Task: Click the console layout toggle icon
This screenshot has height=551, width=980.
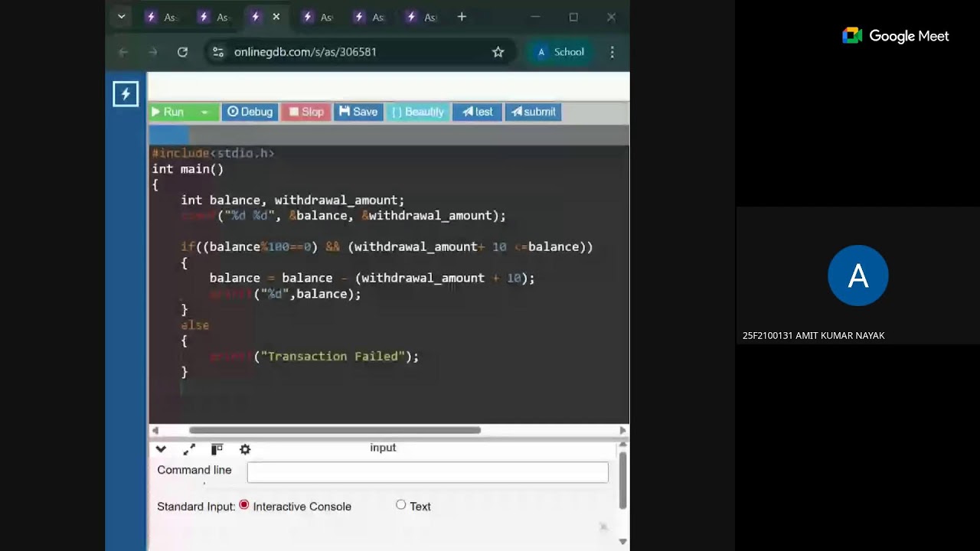Action: (217, 449)
